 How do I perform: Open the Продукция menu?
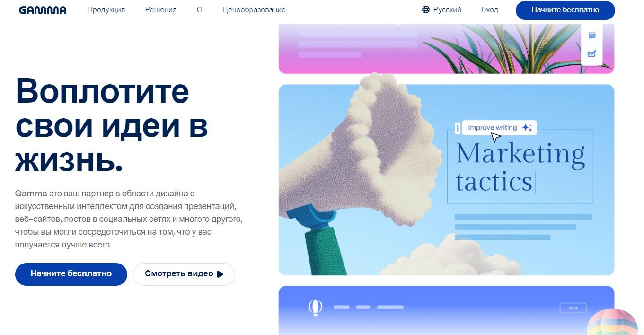pos(106,9)
